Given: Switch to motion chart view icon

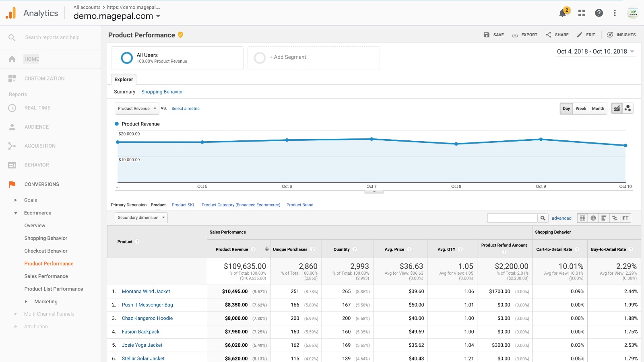Looking at the screenshot, I should tap(627, 109).
